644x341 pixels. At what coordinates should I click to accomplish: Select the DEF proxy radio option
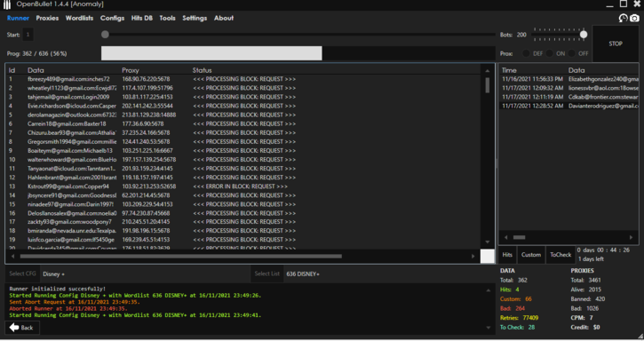click(x=526, y=53)
